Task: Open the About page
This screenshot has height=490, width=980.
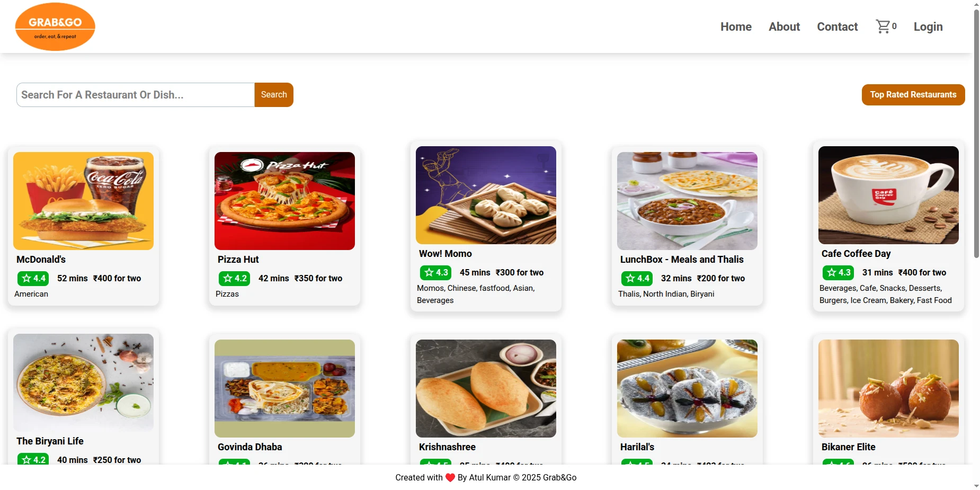Action: (784, 26)
